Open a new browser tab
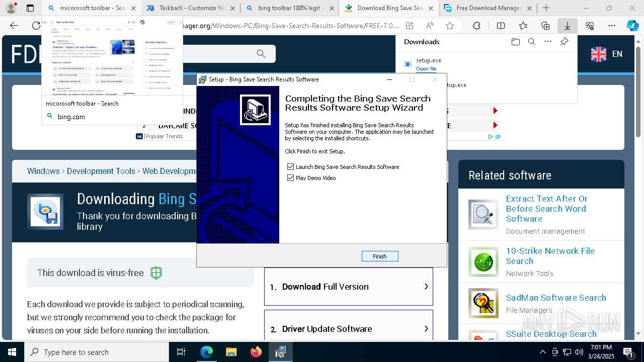The image size is (644, 362). click(x=546, y=8)
